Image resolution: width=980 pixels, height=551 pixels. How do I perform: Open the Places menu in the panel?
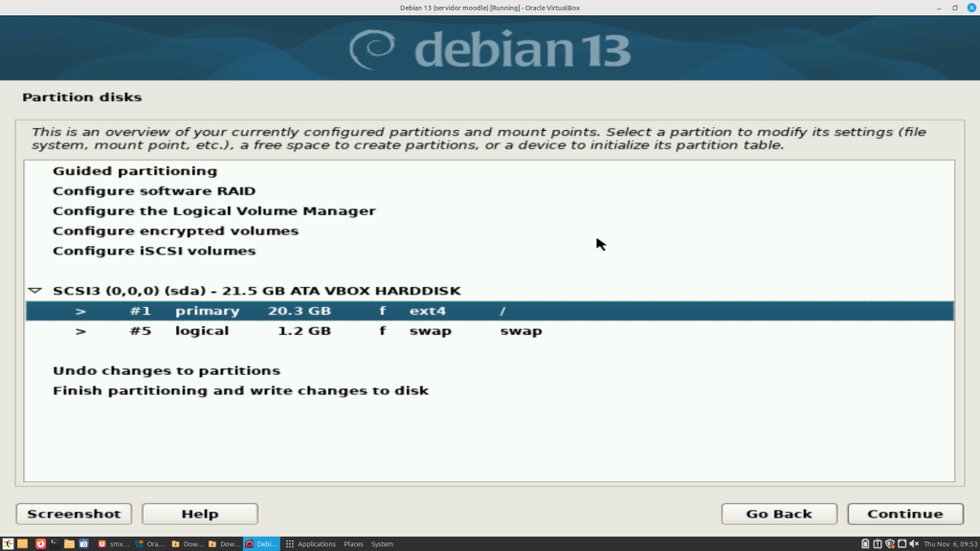click(353, 543)
